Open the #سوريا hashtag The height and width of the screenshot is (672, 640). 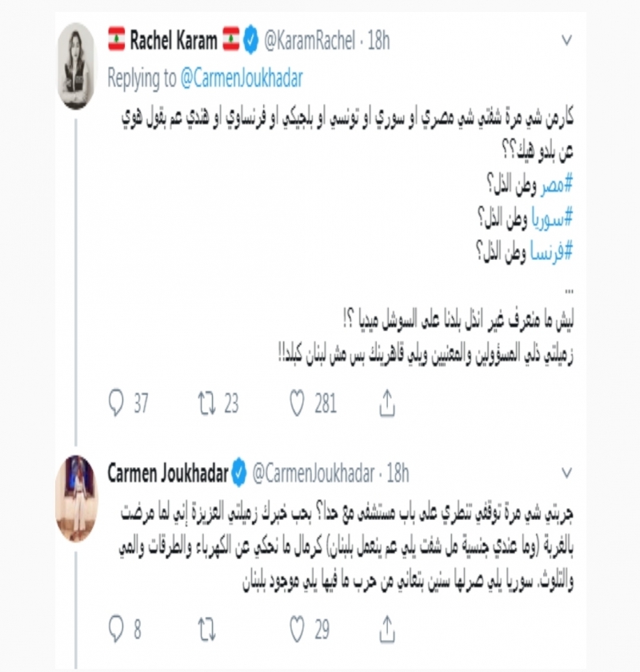pyautogui.click(x=552, y=217)
